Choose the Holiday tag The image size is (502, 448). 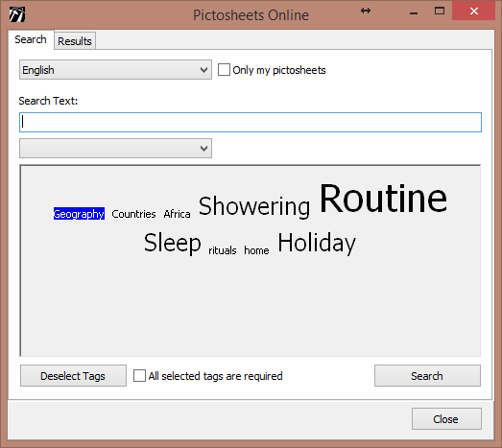tap(317, 244)
